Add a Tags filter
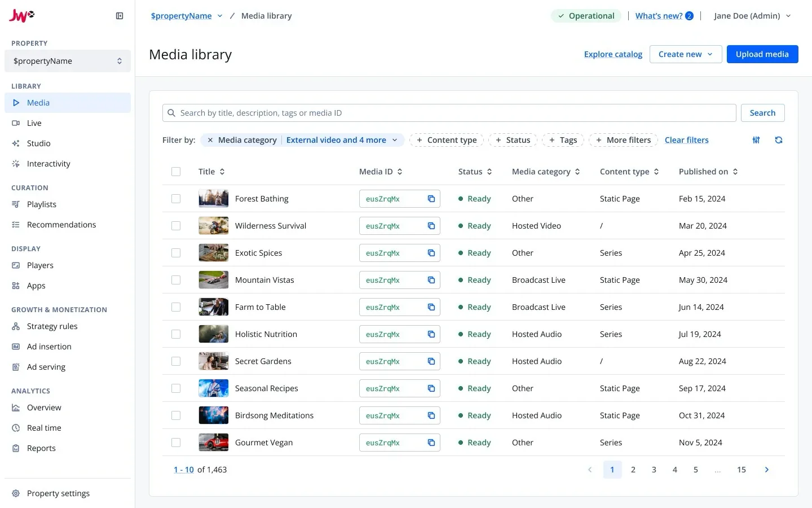This screenshot has height=508, width=812. [563, 140]
